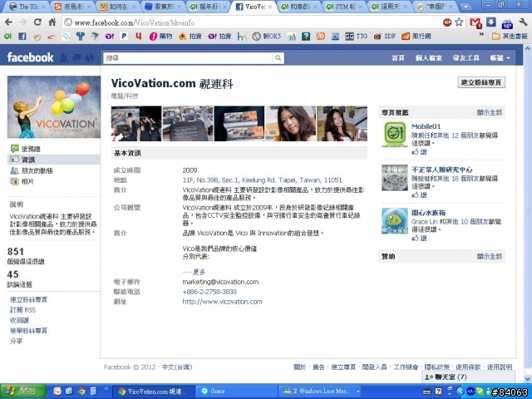Screen dimensions: 532x399
Task: Expand bookmarks overflow chevron
Action: pyautogui.click(x=481, y=34)
